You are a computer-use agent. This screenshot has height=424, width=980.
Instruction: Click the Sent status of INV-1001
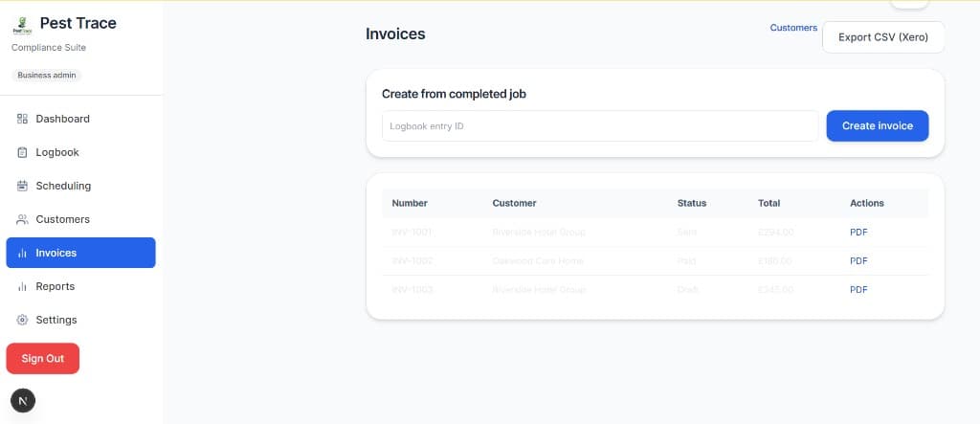pos(686,232)
